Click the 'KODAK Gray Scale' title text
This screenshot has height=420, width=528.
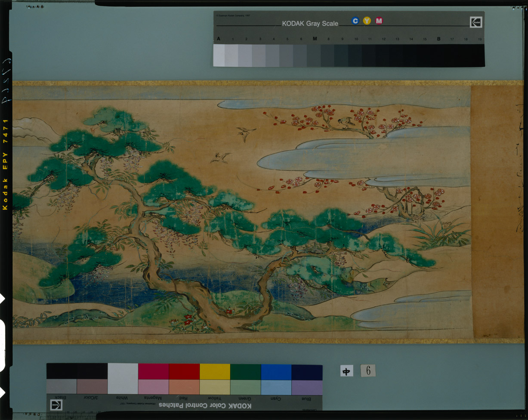pos(310,24)
